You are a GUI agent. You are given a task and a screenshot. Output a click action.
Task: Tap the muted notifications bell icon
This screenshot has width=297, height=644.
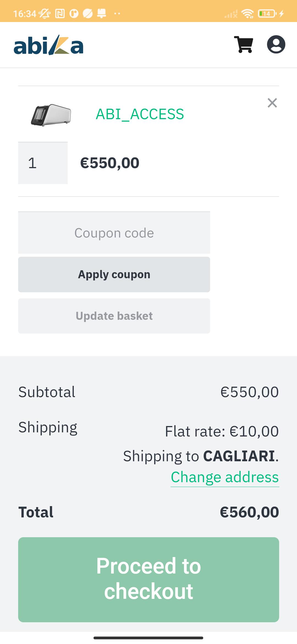[x=45, y=13]
